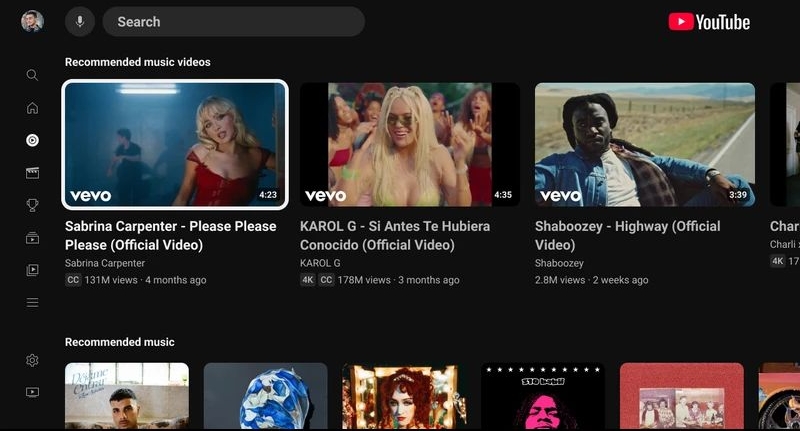Open Sports trophy icon in sidebar
This screenshot has height=431, width=800.
click(x=32, y=205)
